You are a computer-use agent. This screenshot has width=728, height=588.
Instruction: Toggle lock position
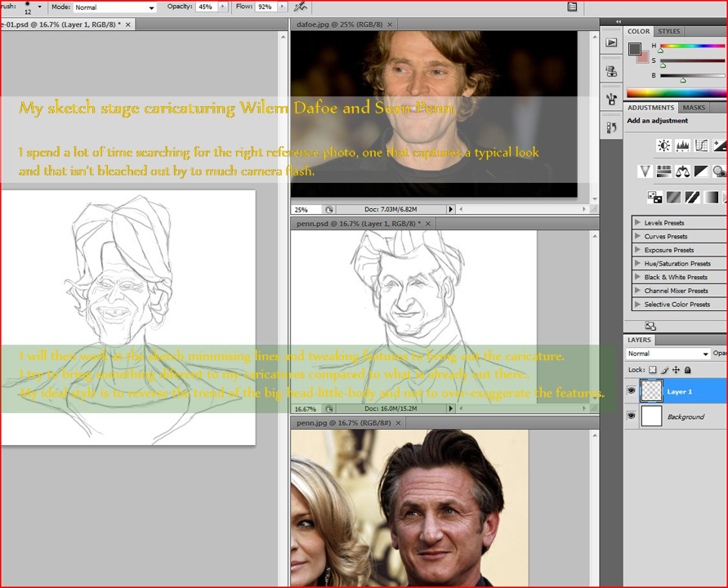point(676,370)
